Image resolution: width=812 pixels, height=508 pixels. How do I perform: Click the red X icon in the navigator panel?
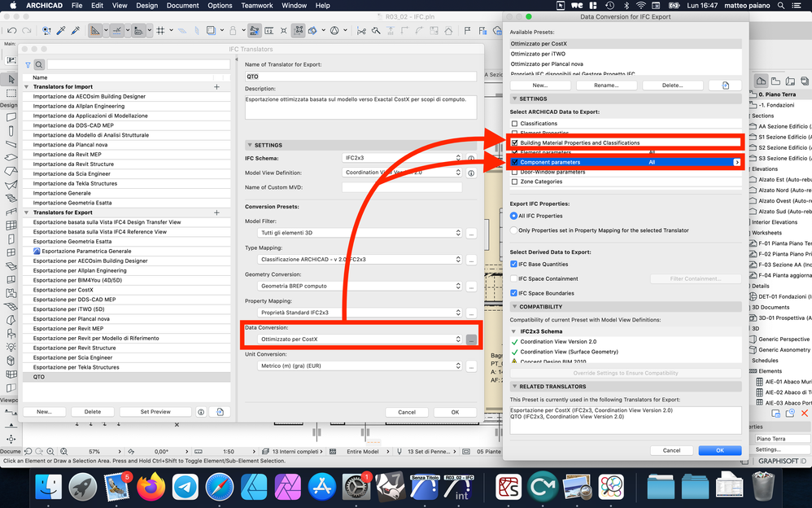pyautogui.click(x=804, y=413)
